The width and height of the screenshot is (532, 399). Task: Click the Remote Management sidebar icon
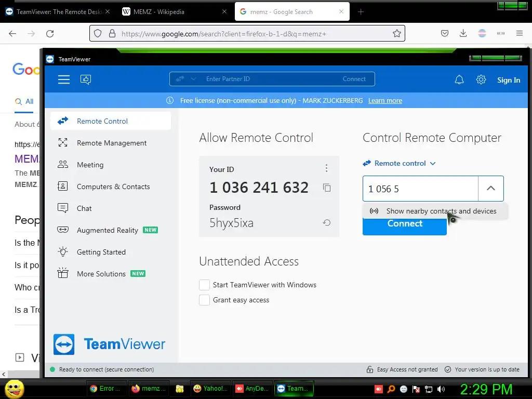63,142
